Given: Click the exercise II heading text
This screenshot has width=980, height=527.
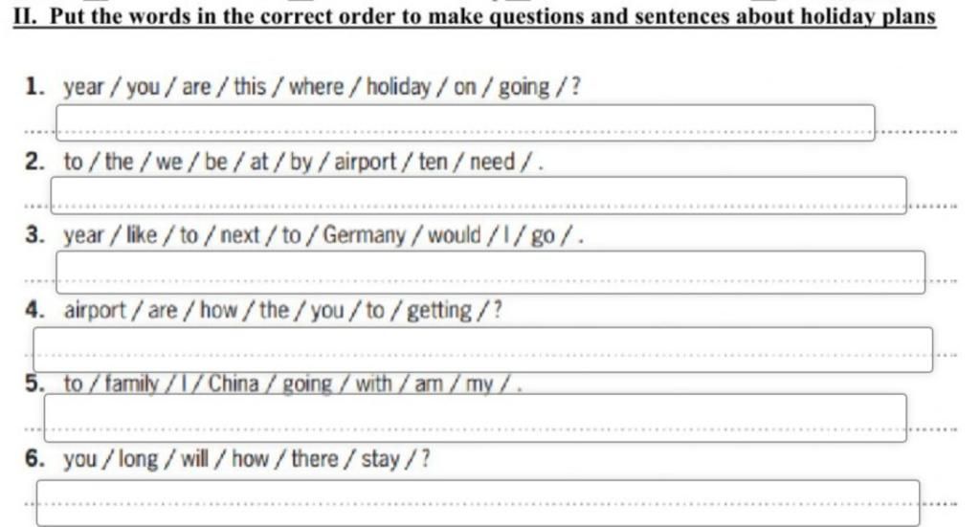Looking at the screenshot, I should click(475, 15).
